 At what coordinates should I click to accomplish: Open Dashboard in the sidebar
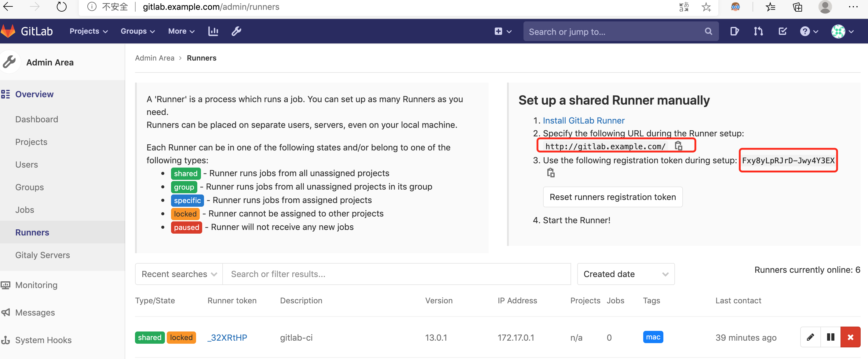(x=37, y=119)
